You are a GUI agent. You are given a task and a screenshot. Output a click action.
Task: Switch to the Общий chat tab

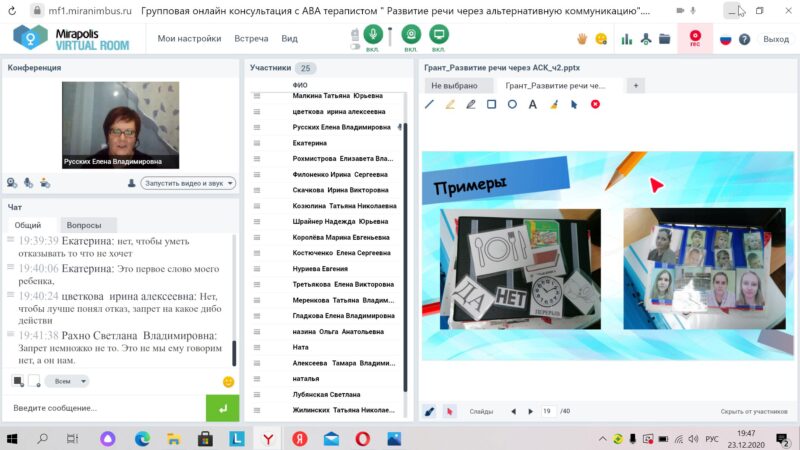(28, 225)
